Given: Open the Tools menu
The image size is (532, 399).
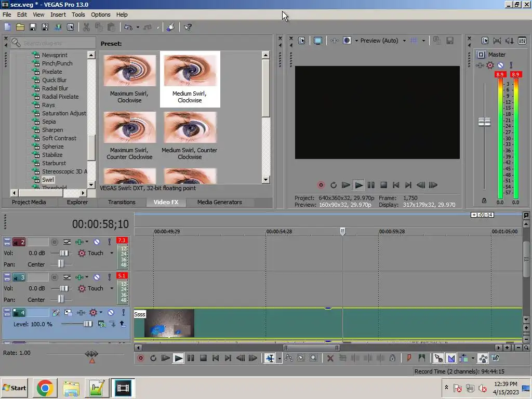Looking at the screenshot, I should coord(78,15).
